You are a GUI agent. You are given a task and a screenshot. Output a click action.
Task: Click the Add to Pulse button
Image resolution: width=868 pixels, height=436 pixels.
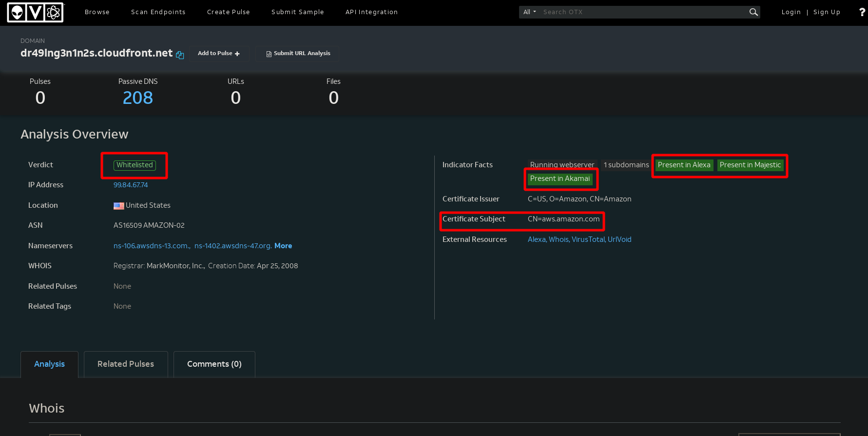click(219, 53)
